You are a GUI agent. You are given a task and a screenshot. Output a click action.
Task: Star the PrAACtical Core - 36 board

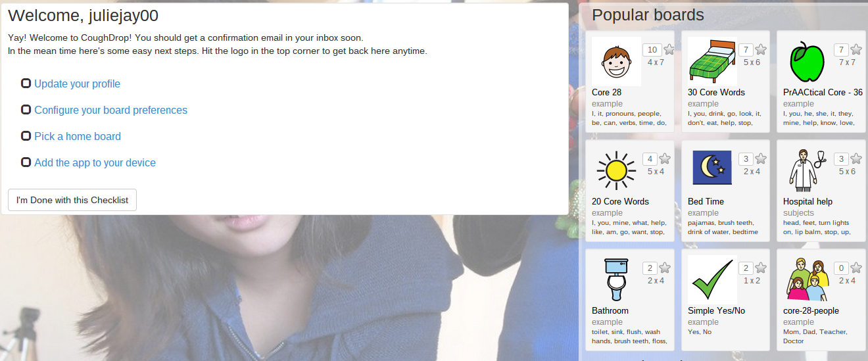856,49
